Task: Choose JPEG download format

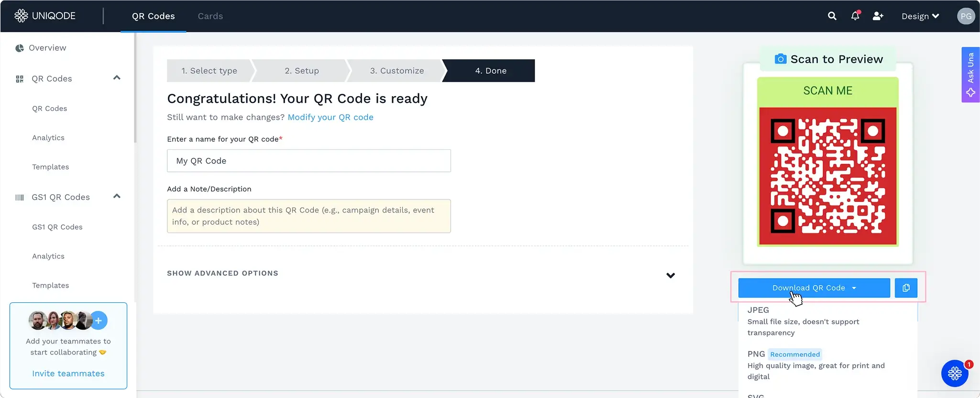Action: click(x=827, y=321)
